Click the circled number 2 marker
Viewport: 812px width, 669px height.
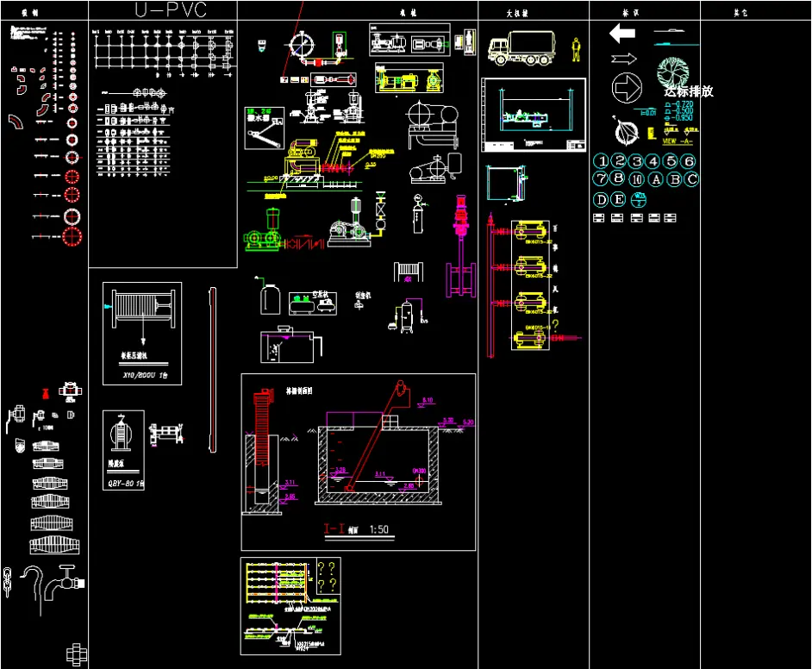[619, 160]
